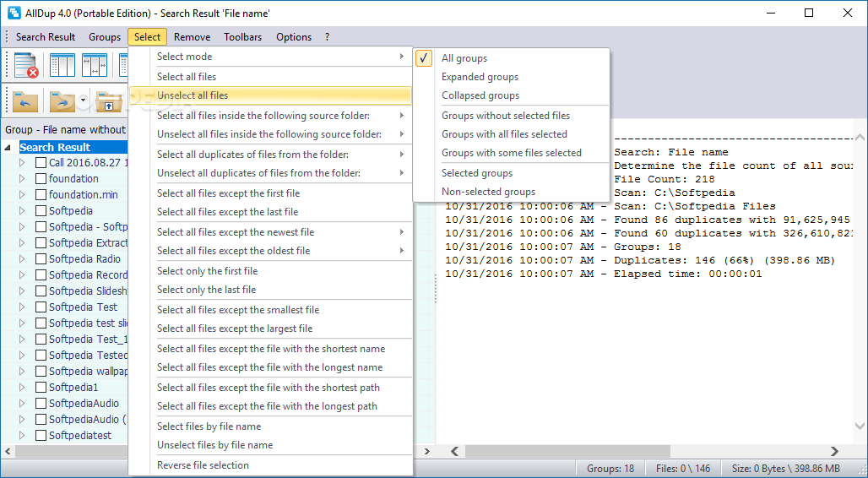This screenshot has width=868, height=478.
Task: Open the question mark help menu
Action: [327, 37]
